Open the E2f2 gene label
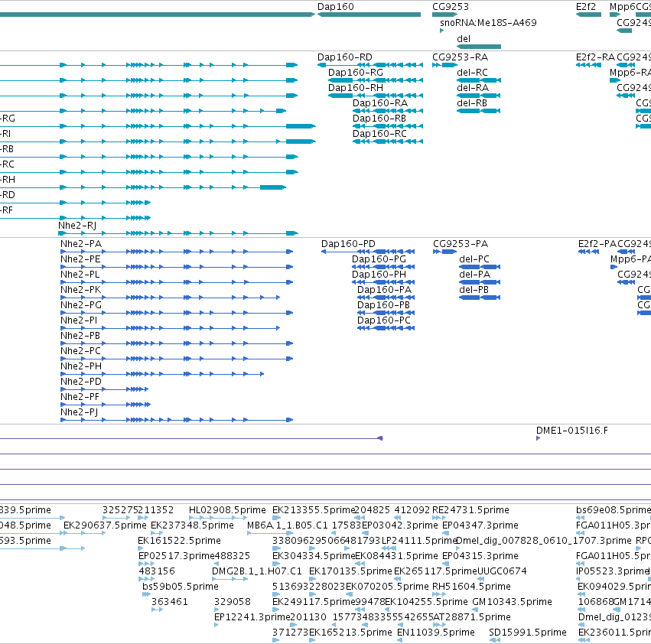The height and width of the screenshot is (644, 651). 586,7
